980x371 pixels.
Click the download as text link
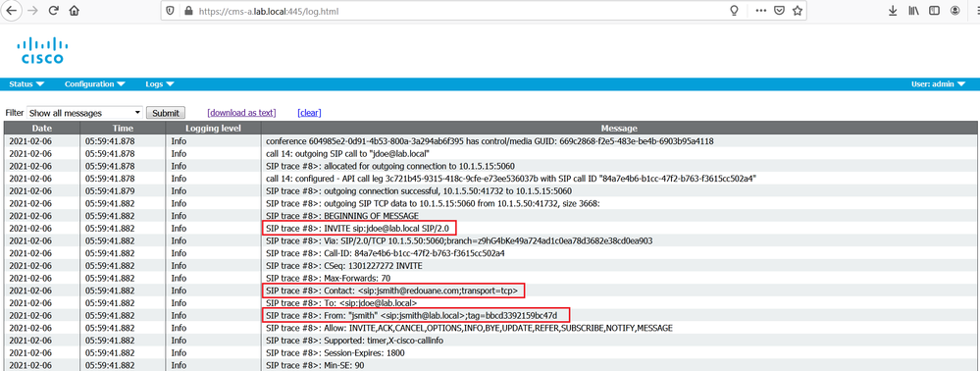(x=242, y=113)
